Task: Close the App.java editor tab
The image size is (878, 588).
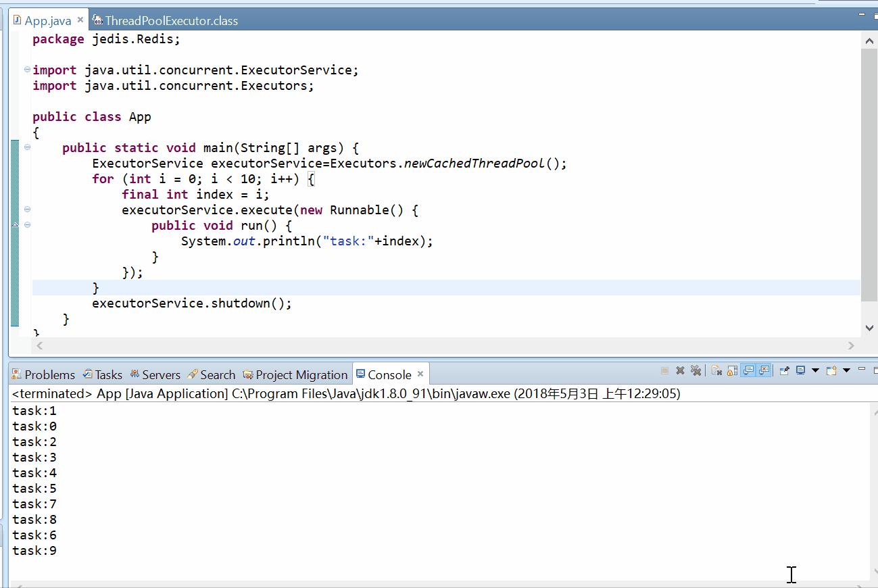Action: click(x=80, y=20)
